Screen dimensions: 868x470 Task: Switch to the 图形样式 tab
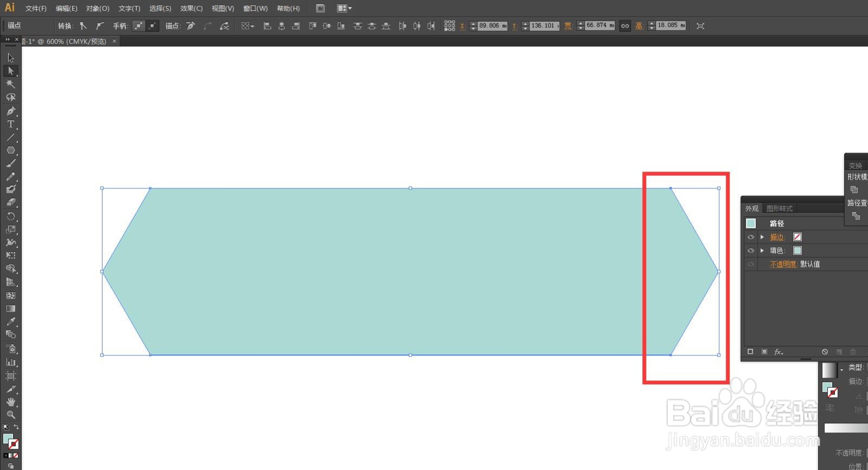click(x=780, y=208)
